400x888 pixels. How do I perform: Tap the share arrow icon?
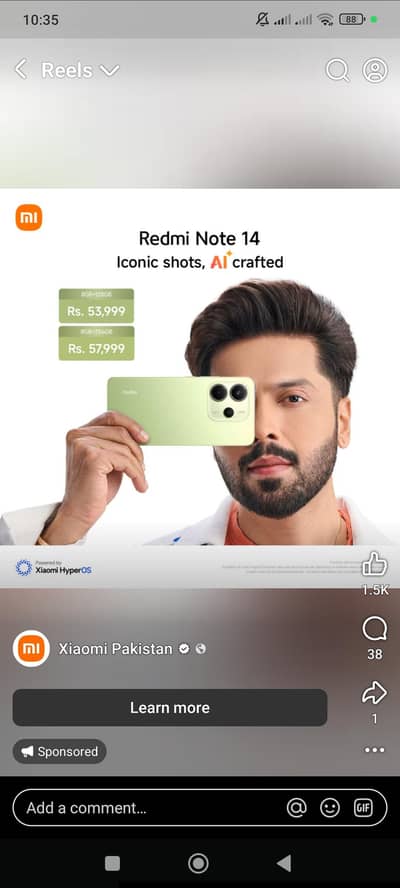[x=375, y=693]
